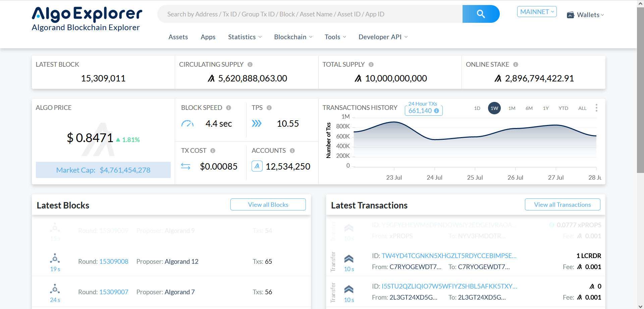Open transaction ID I5STU2QZLIQIO7W5WFIYZSHBL5AFKK5TXY
The height and width of the screenshot is (309, 644).
449,286
